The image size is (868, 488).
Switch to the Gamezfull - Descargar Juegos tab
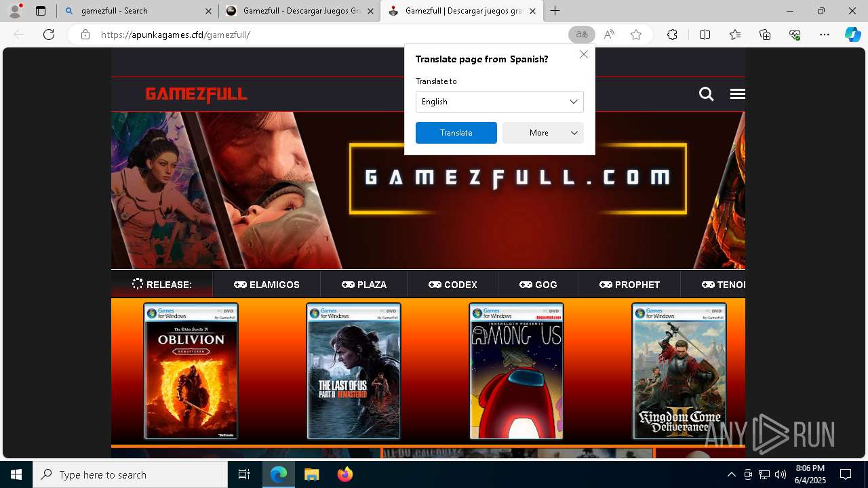coord(300,11)
